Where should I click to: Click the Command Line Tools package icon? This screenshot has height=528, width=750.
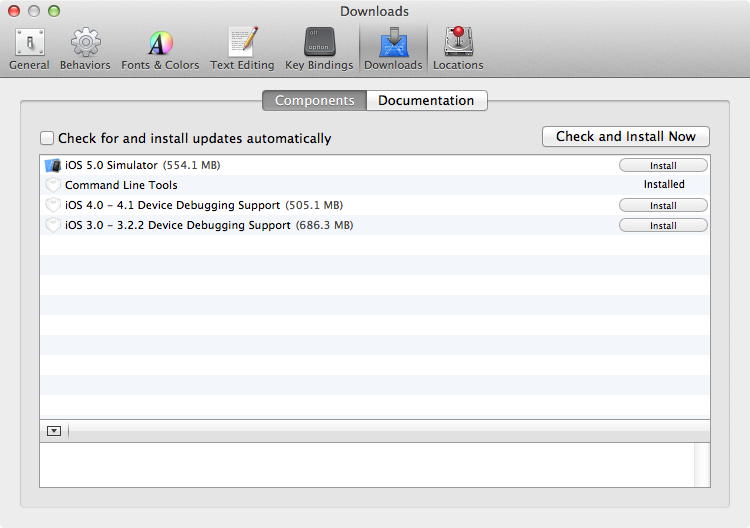click(53, 185)
